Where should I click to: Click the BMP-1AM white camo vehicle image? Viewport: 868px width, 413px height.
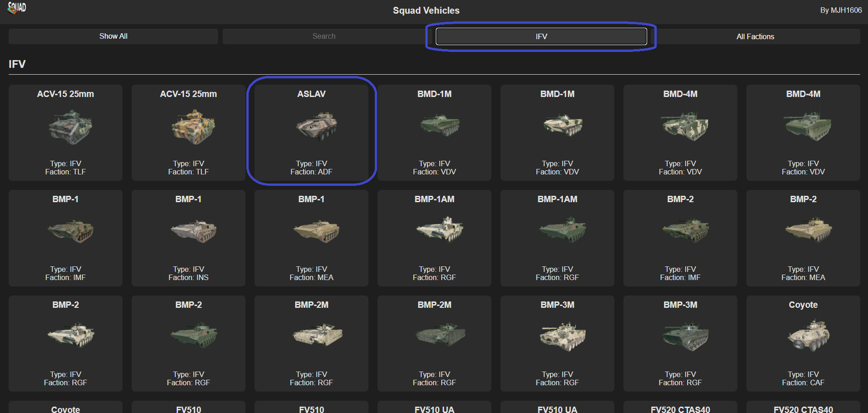tap(439, 229)
